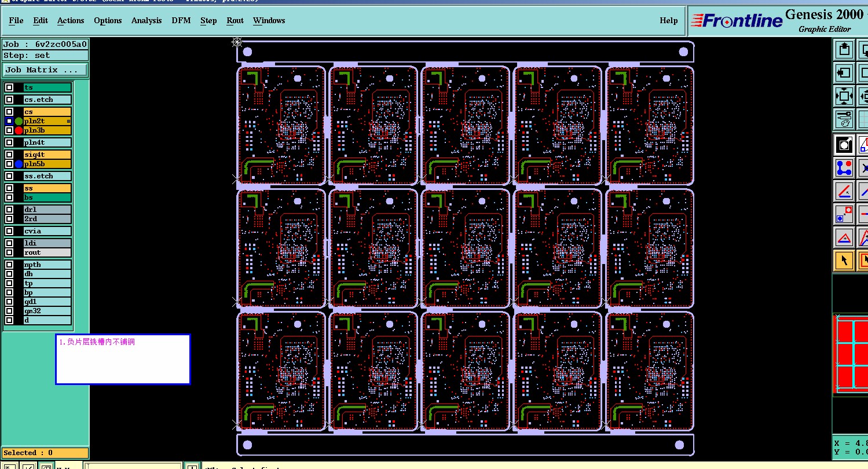Toggle the checkbox for layer sig4t
The image size is (868, 469).
[x=9, y=155]
